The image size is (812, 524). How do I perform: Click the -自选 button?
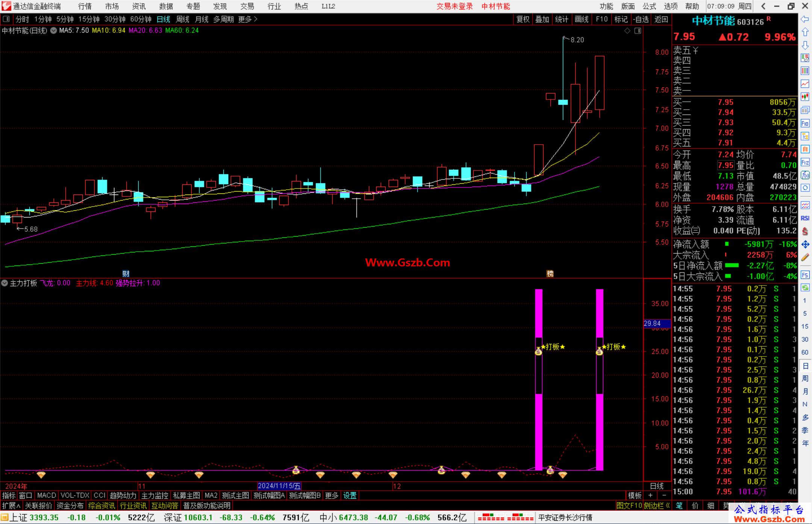pos(641,19)
